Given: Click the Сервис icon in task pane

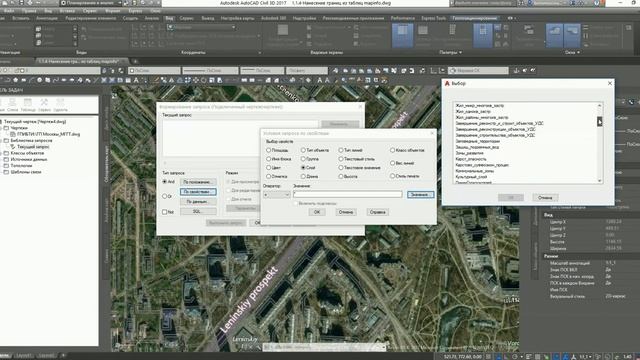Looking at the screenshot, I should (44, 104).
